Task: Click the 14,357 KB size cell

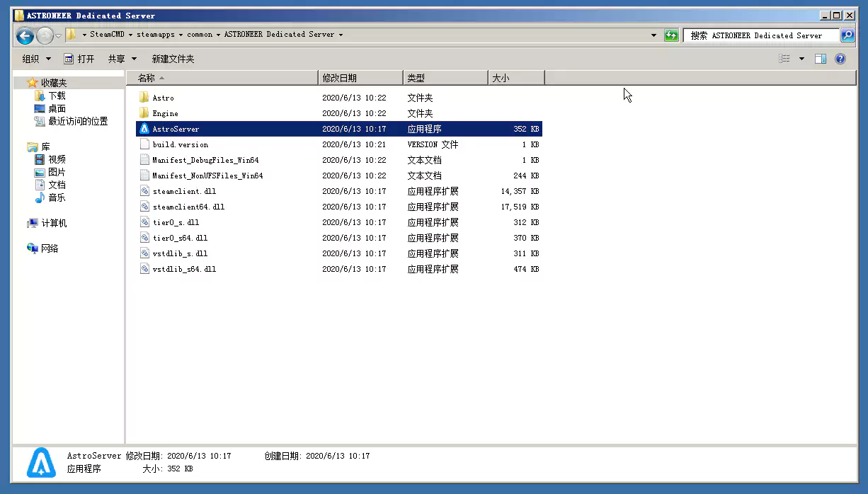Action: click(x=520, y=191)
